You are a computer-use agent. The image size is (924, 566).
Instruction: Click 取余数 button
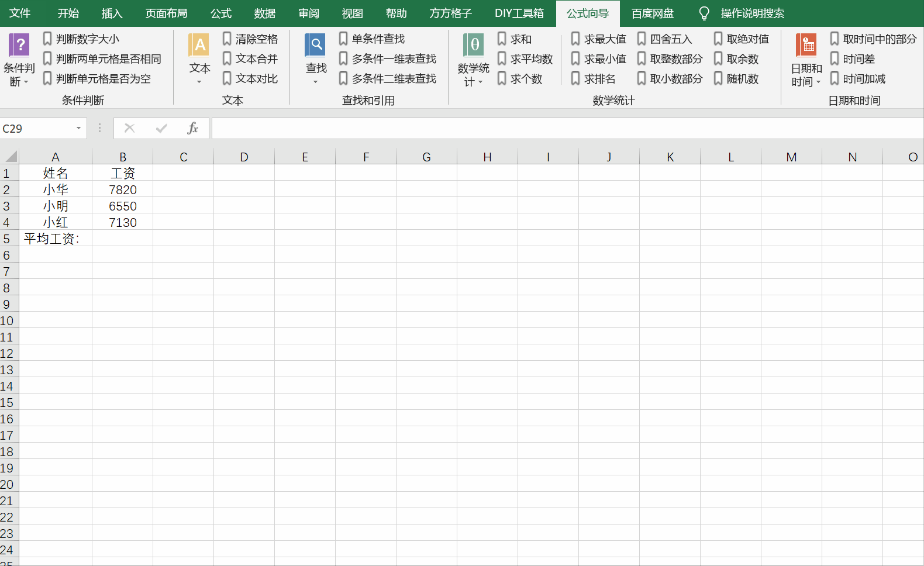coord(736,58)
